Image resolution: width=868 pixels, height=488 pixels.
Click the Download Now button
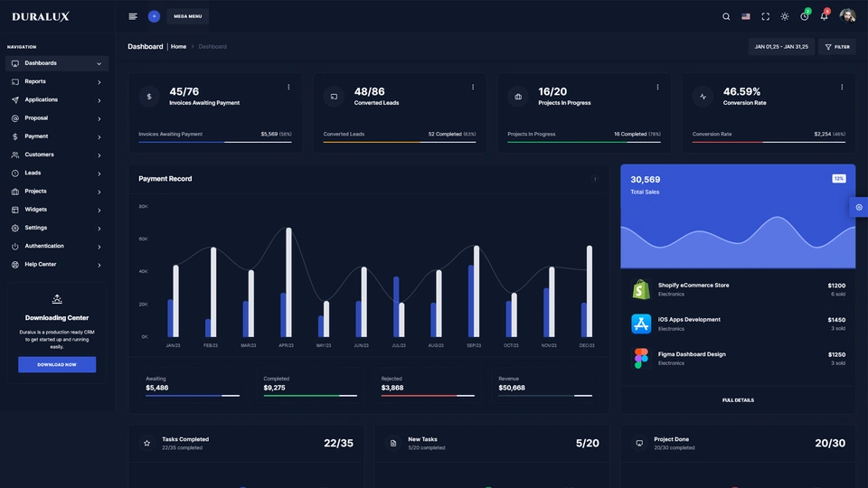pos(57,364)
